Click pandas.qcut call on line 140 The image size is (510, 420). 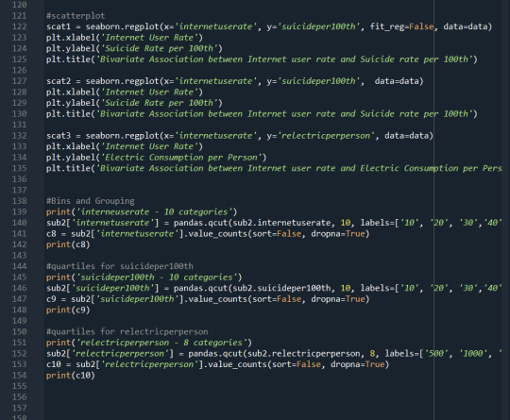pos(337,223)
